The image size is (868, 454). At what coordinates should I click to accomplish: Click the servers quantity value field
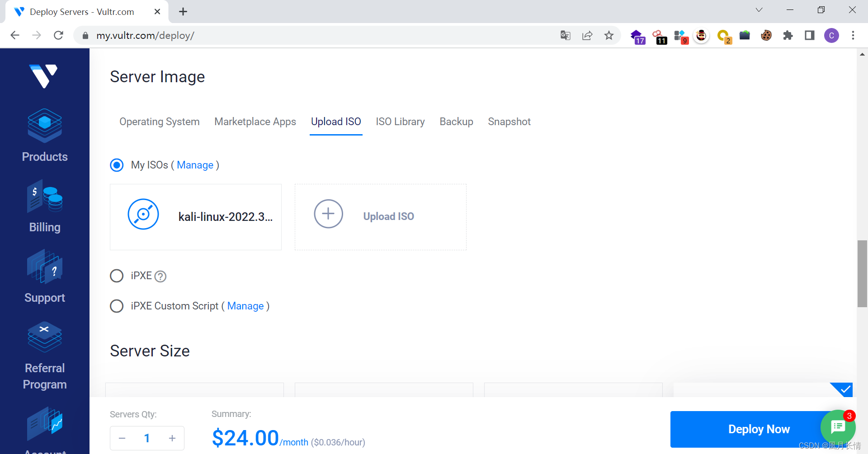tap(147, 438)
